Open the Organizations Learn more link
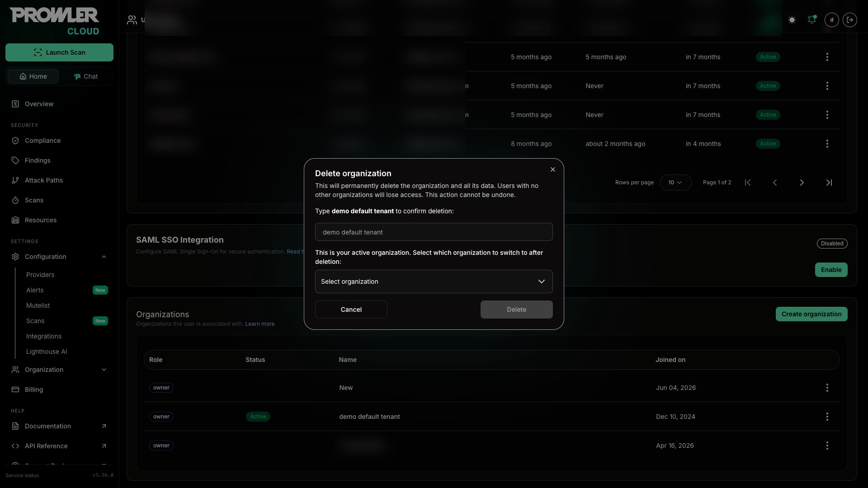868x488 pixels. 259,324
